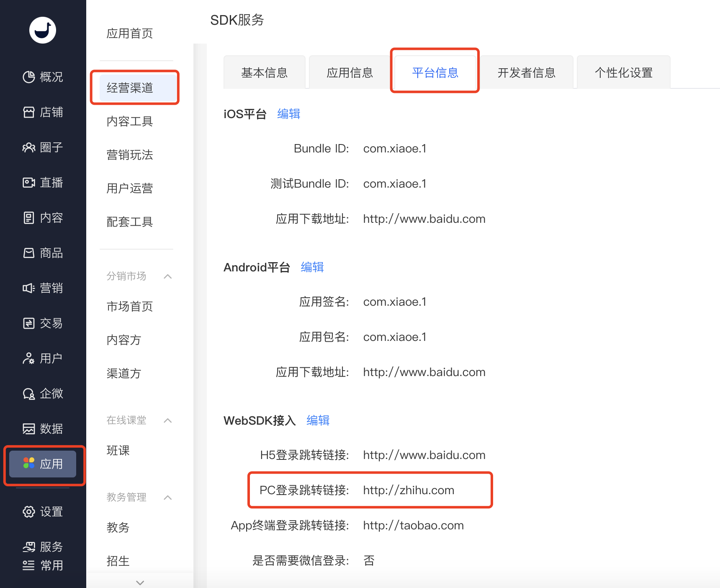Open the 设置 gear icon
Viewport: 720px width, 588px height.
pyautogui.click(x=28, y=512)
